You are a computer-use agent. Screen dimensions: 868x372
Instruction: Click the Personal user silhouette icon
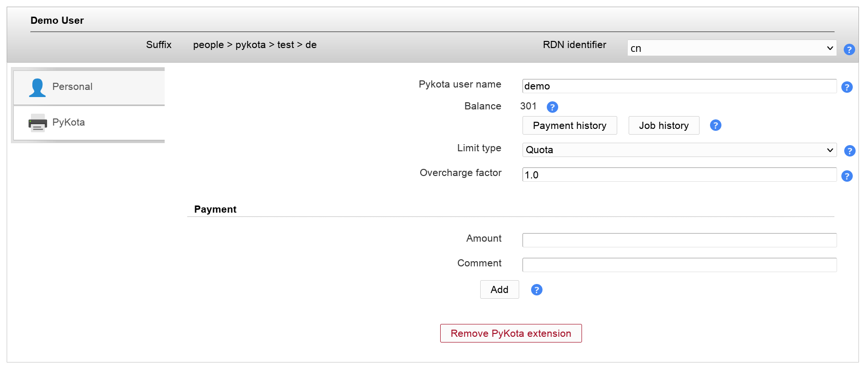[37, 88]
